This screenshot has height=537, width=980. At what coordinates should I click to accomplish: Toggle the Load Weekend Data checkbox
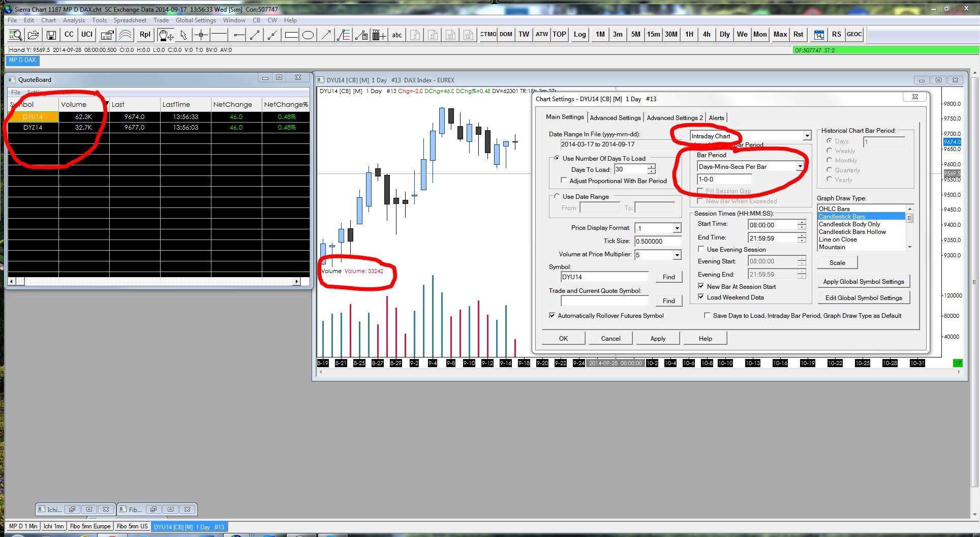731,297
